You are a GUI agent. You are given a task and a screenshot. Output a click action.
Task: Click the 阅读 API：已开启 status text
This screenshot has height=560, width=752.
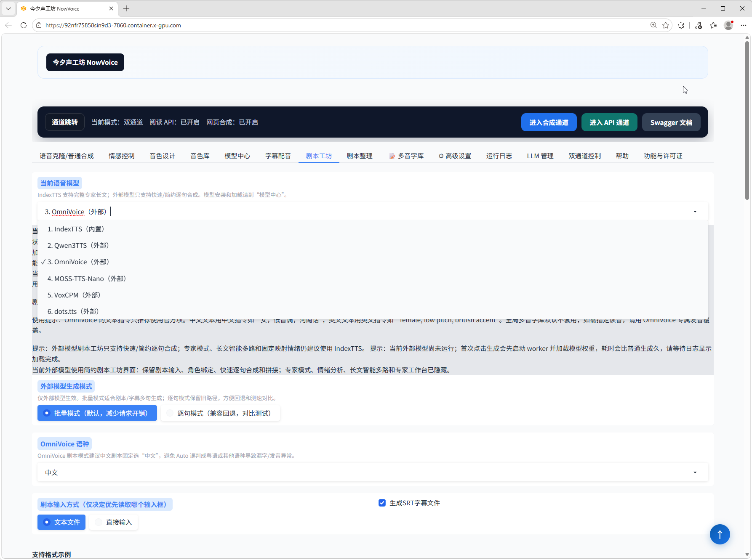[174, 122]
